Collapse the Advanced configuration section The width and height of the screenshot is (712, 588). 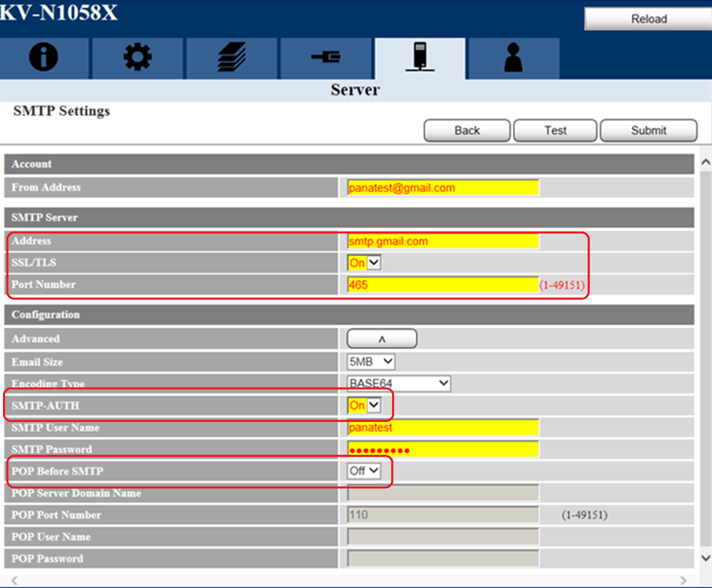382,339
